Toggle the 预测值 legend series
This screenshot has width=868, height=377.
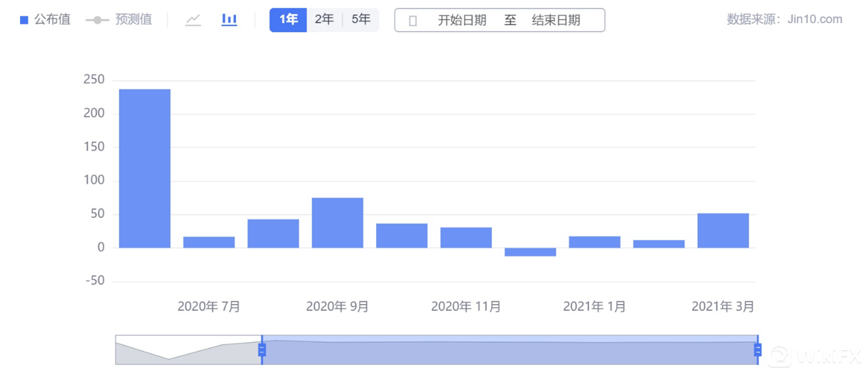pyautogui.click(x=119, y=20)
